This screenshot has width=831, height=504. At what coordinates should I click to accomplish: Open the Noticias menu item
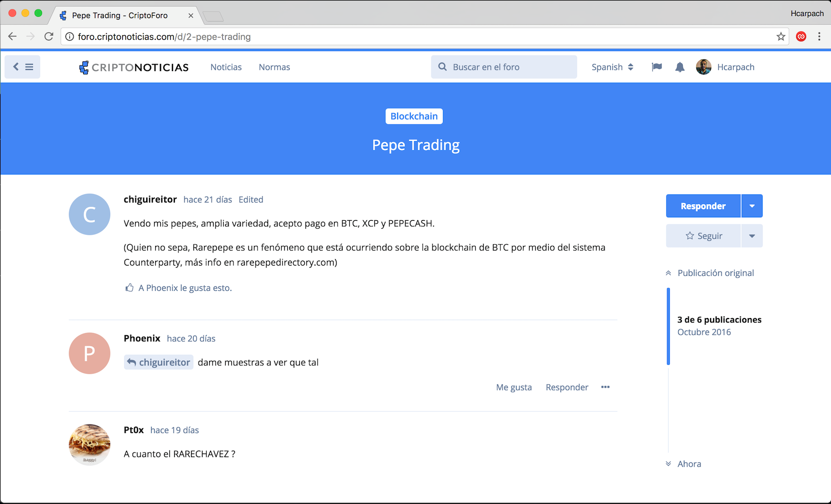tap(226, 67)
